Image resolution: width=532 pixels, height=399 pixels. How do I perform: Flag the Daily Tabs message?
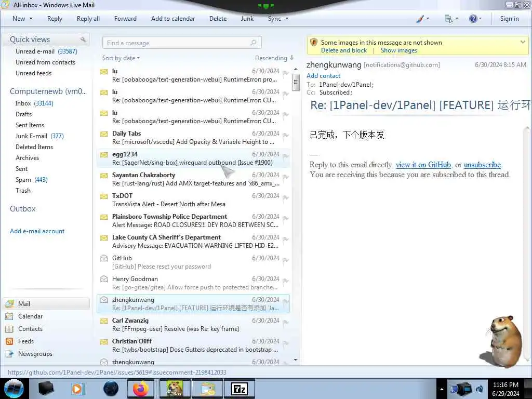[x=286, y=136]
